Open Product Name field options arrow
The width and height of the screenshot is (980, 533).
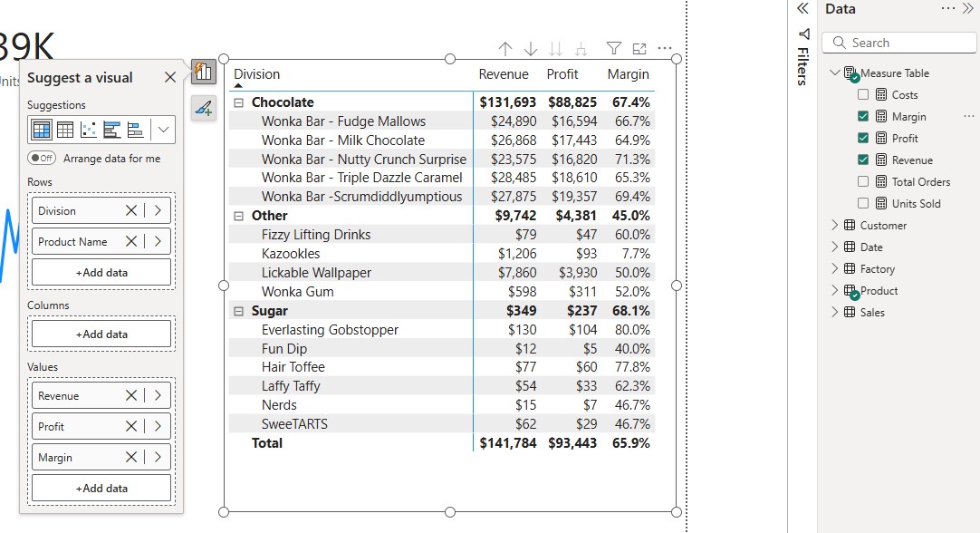[x=158, y=241]
